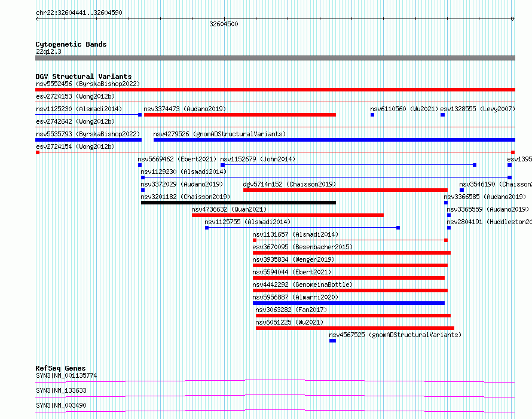Viewport: 532px width, 419px height.
Task: Click the red nsv3374473 variant bar
Action: [240, 115]
